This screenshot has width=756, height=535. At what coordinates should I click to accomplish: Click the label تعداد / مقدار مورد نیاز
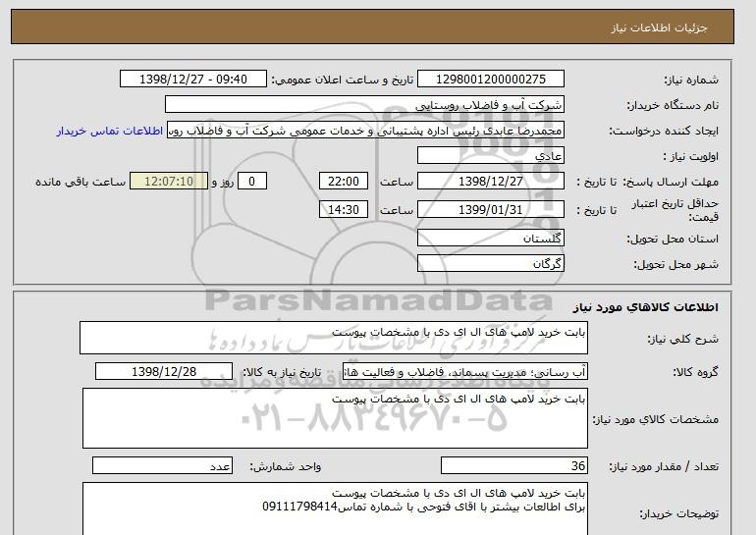[664, 466]
